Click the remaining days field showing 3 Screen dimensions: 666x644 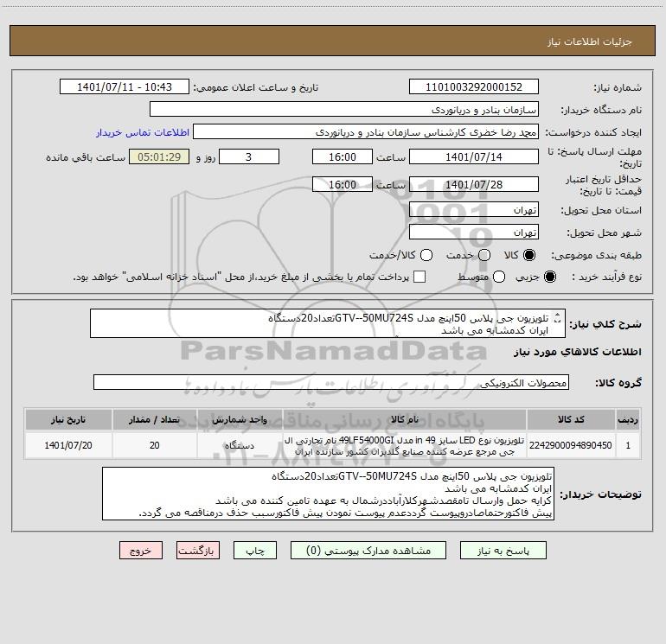249,156
